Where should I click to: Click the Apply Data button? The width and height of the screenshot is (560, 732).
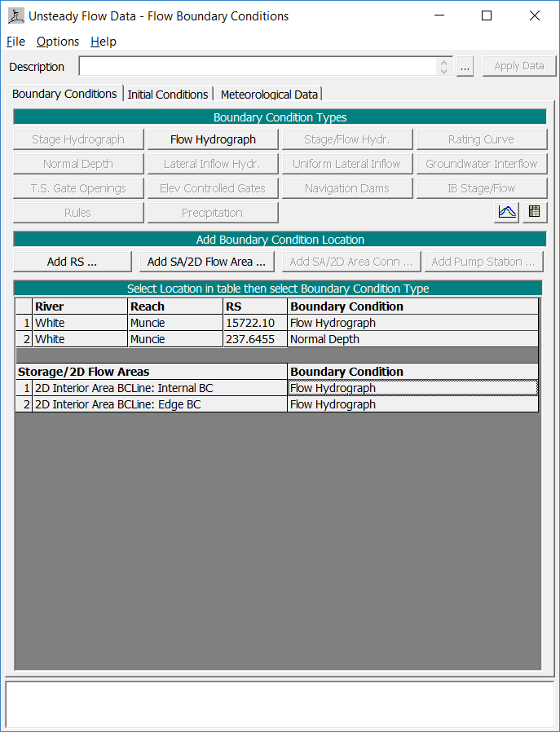pyautogui.click(x=519, y=66)
